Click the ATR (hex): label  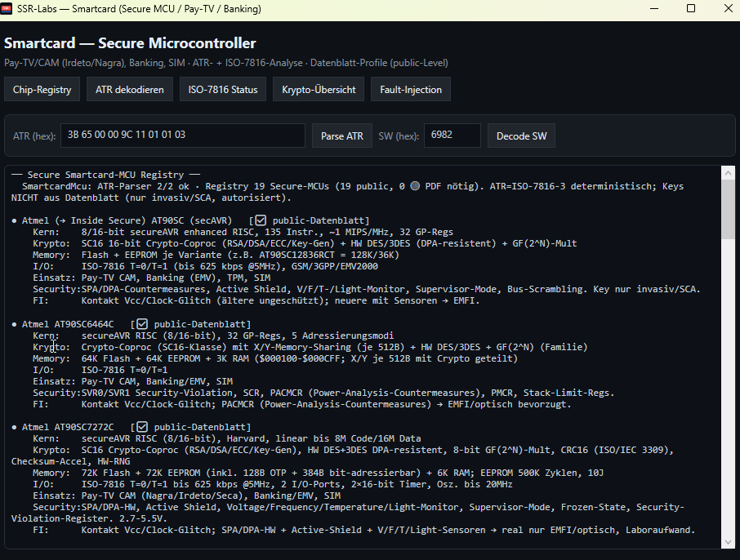tap(34, 136)
